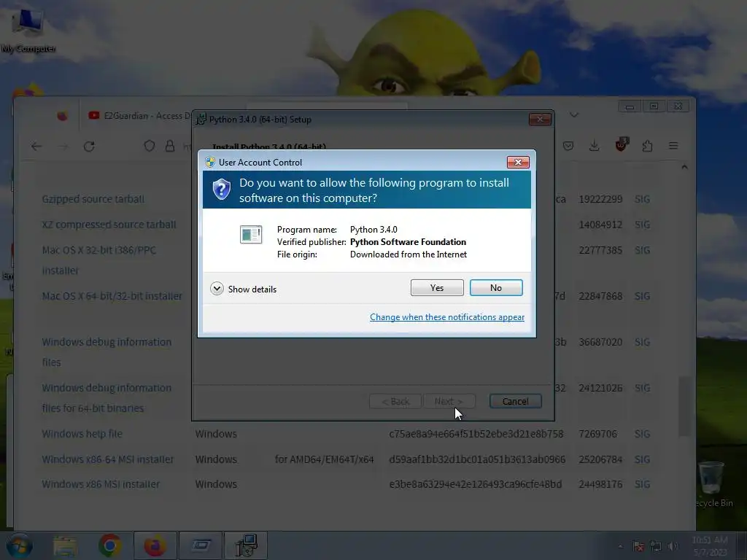
Task: Click the page scrollbar thumb in Firefox
Action: point(684,406)
